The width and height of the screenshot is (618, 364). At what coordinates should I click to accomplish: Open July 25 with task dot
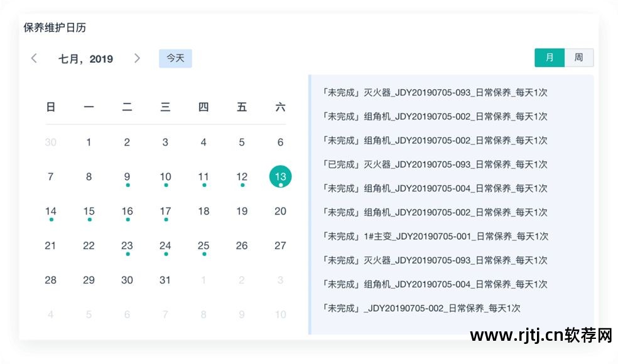[203, 246]
